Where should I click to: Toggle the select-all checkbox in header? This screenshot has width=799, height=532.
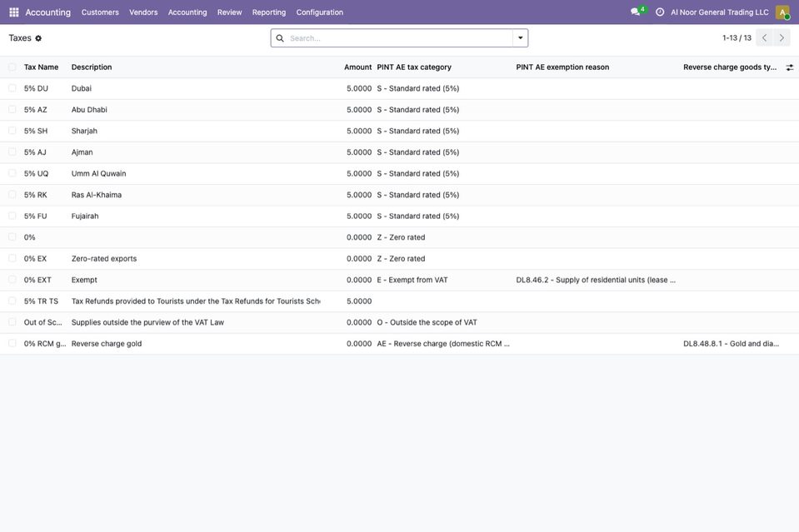[12, 67]
